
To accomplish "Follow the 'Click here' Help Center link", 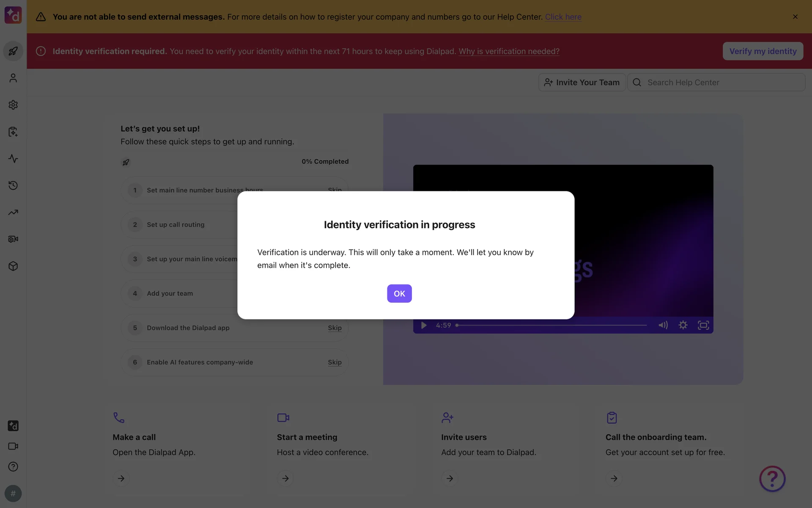I will 563,17.
